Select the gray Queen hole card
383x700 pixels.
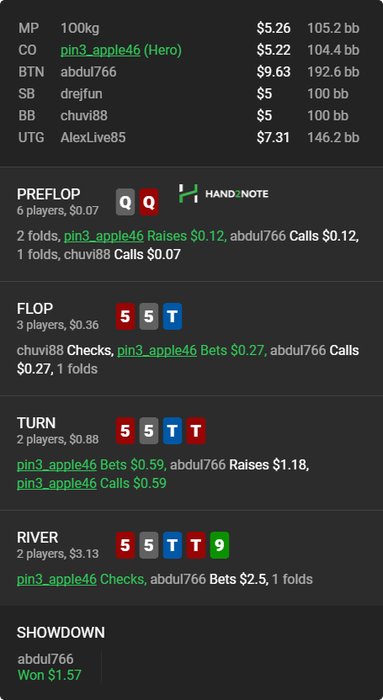tap(125, 202)
